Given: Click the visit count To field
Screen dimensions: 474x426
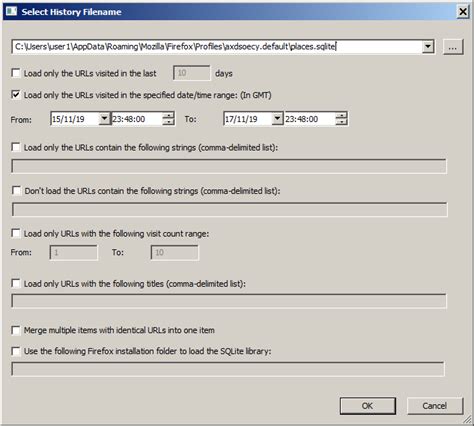Looking at the screenshot, I should coord(175,252).
